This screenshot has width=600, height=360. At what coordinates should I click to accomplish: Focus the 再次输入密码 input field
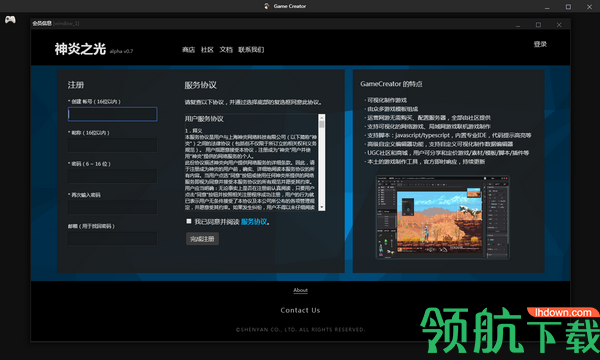(x=112, y=207)
